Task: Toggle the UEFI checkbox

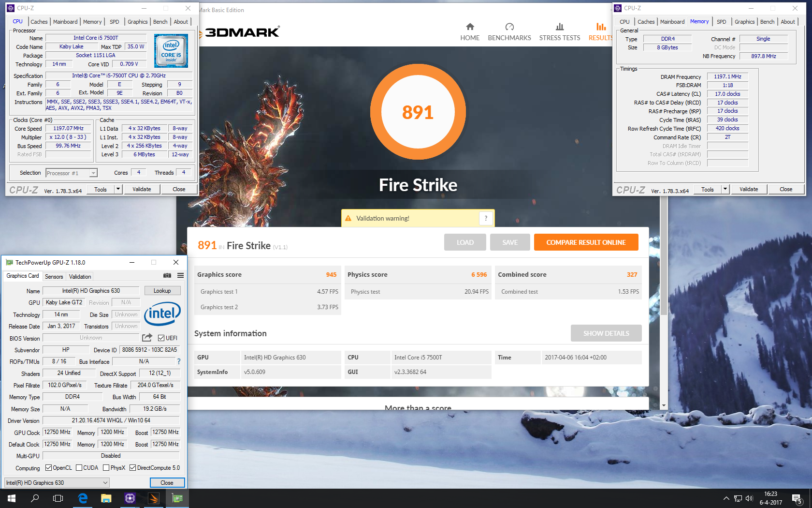Action: (x=161, y=338)
